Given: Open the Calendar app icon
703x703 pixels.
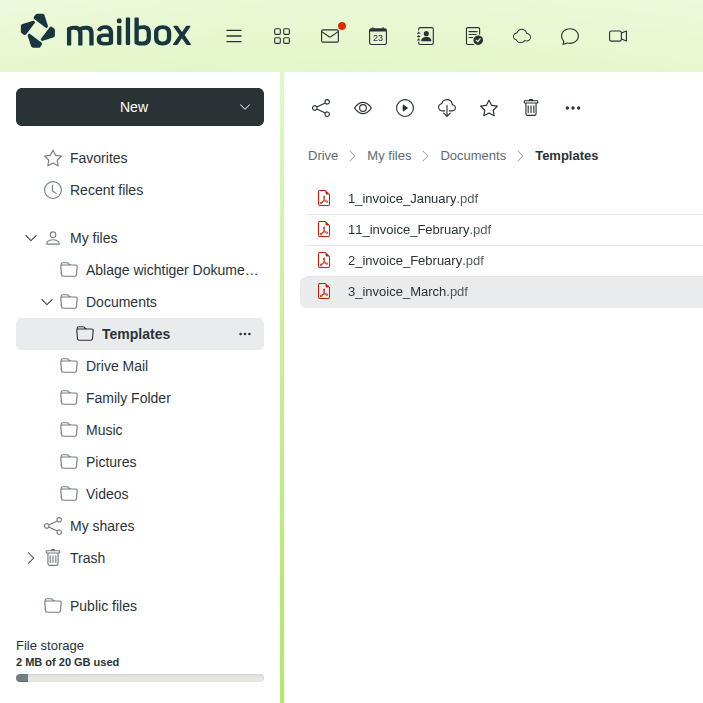Looking at the screenshot, I should point(378,36).
